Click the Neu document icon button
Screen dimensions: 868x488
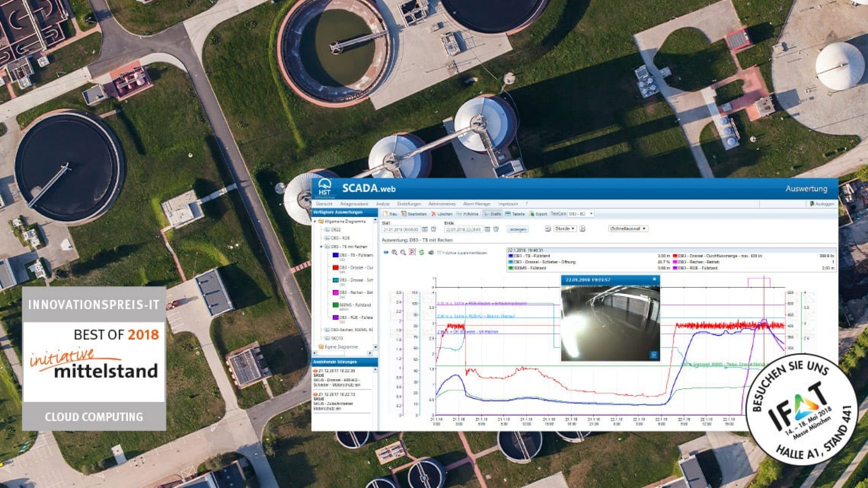tap(390, 214)
